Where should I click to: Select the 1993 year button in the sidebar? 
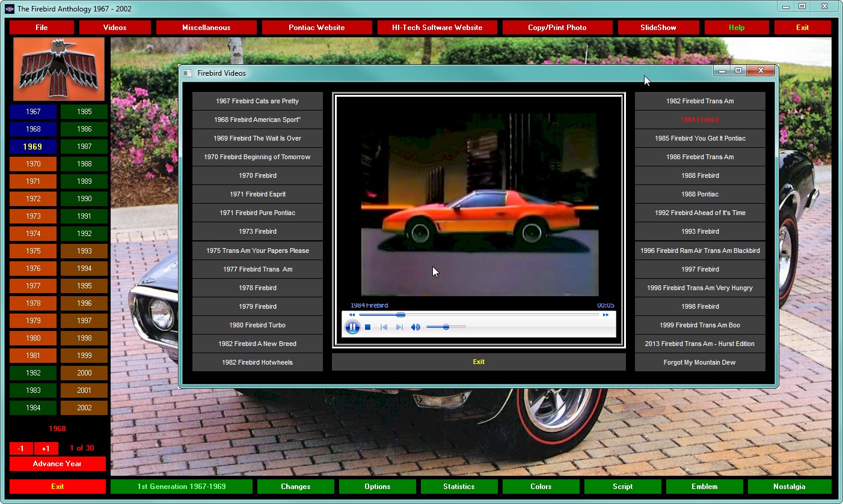coord(84,251)
